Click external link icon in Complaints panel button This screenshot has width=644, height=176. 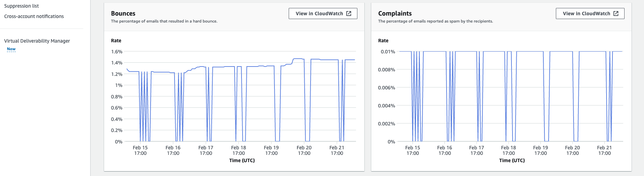(x=616, y=14)
